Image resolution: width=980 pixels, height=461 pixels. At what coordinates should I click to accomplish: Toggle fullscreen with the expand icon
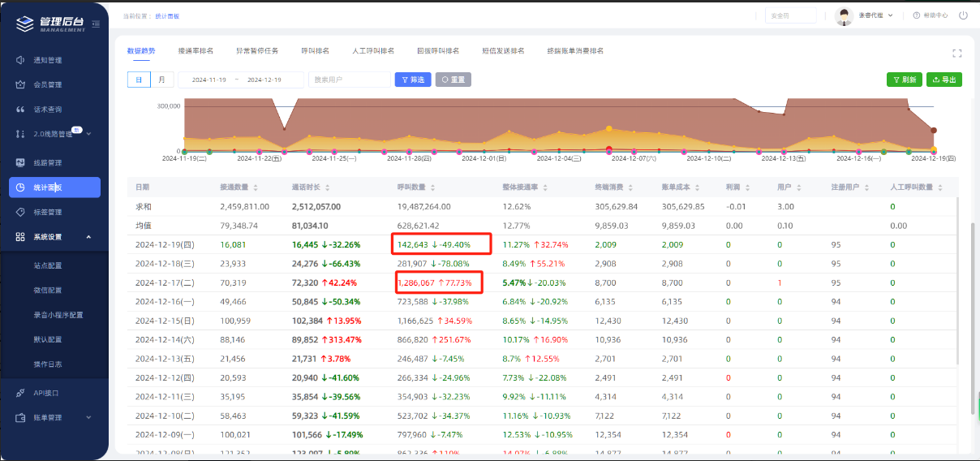pyautogui.click(x=956, y=53)
